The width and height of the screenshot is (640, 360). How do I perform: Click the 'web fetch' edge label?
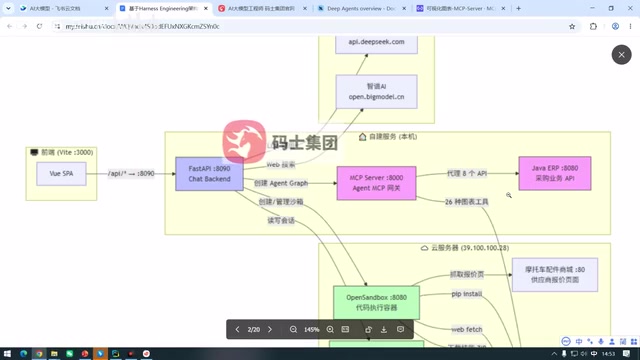click(467, 329)
